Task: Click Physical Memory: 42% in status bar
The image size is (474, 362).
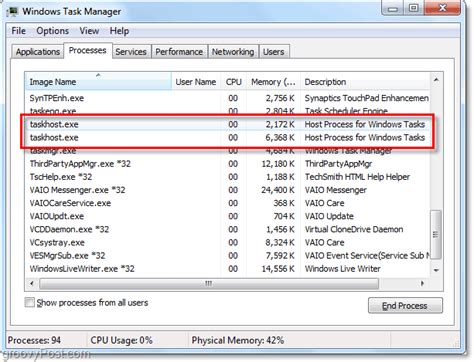Action: [x=238, y=340]
